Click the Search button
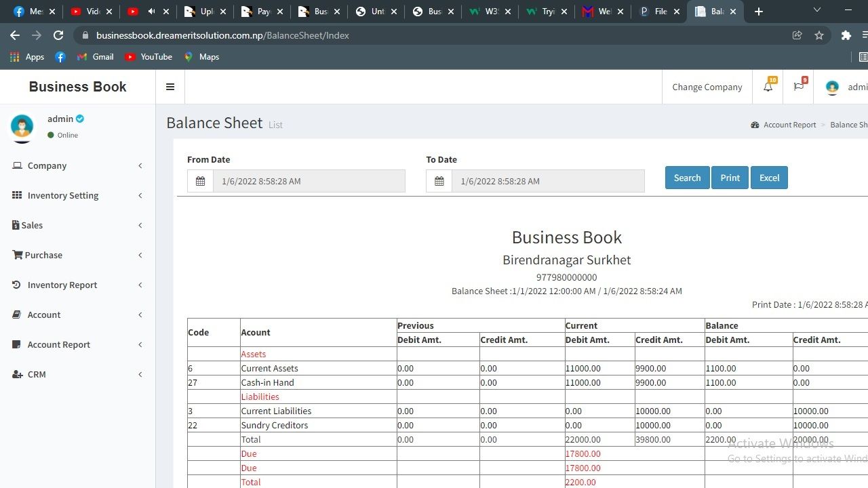Screen dimensions: 868x488 (687, 178)
